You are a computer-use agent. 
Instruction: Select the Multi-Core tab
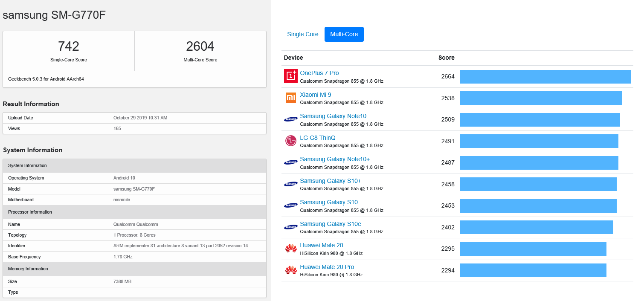(x=344, y=34)
